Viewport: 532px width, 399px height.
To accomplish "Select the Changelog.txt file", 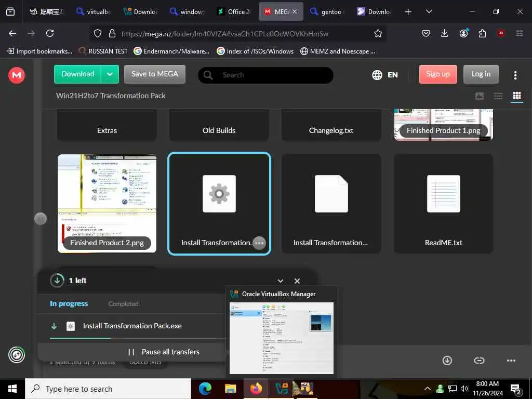I will [x=331, y=126].
